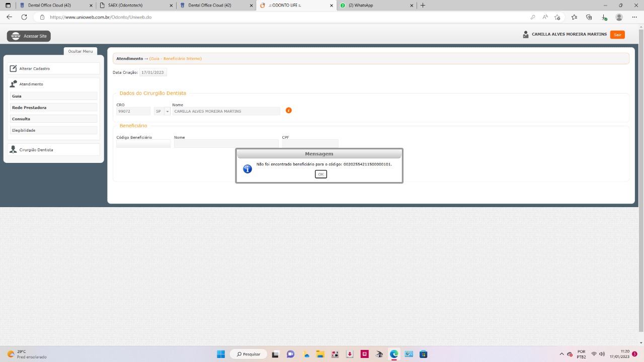Screen dimensions: 644x362
Task: View site information via the lock icon
Action: point(43,17)
